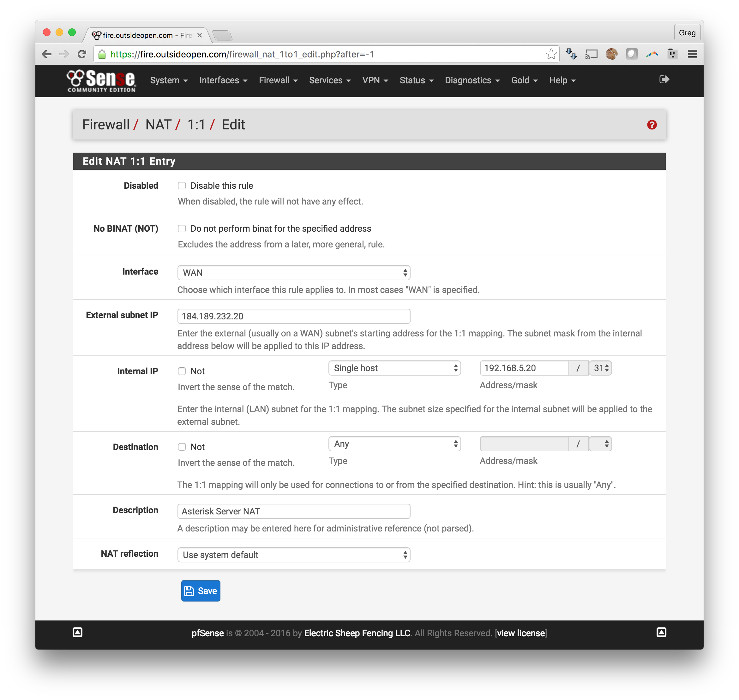Click the browser back arrow
The width and height of the screenshot is (739, 700).
coord(47,54)
